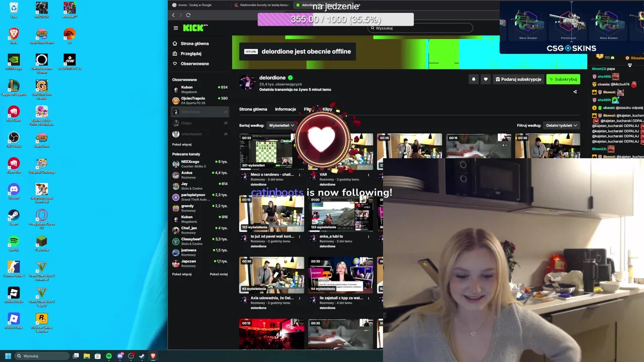Click the notification bell icon
This screenshot has width=644, height=362.
[473, 79]
